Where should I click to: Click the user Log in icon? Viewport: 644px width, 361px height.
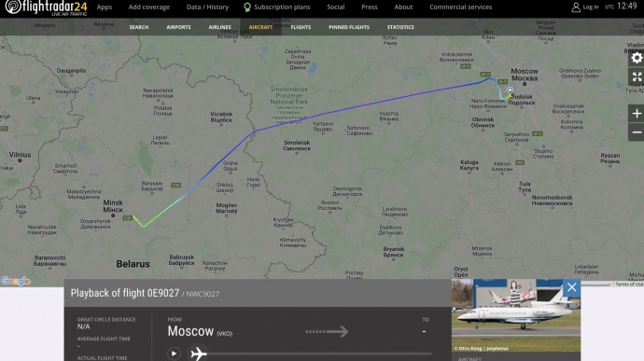tap(576, 7)
